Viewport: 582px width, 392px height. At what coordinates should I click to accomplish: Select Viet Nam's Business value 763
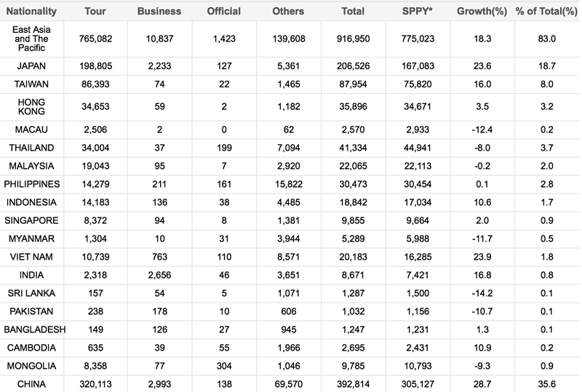point(159,257)
